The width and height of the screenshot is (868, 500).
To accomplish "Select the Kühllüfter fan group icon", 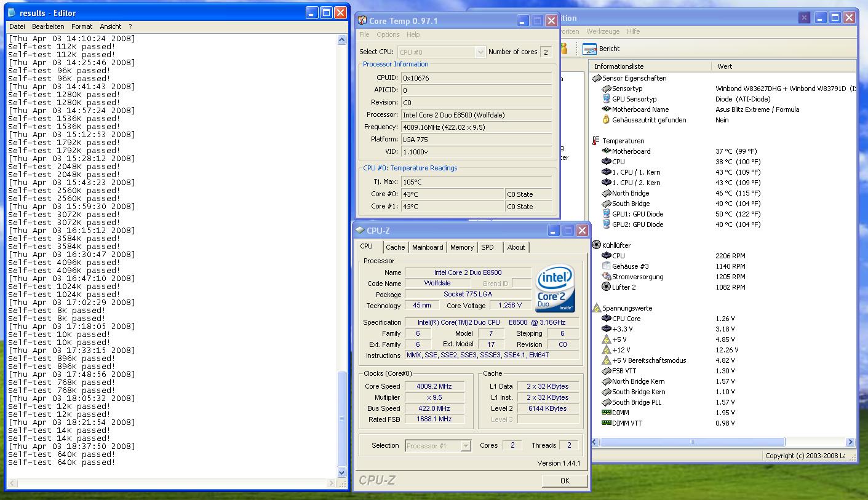I will (x=595, y=245).
